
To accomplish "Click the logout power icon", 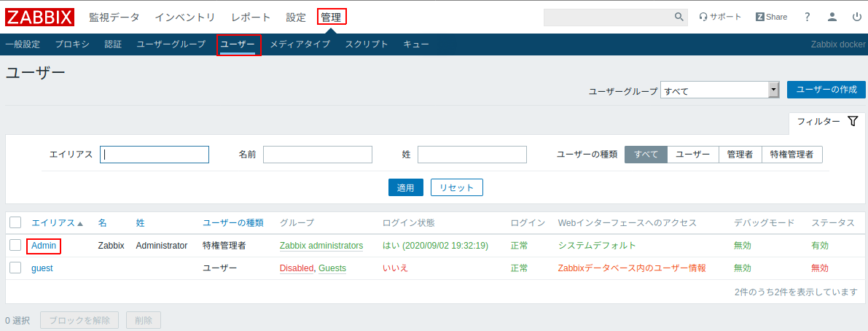I will tap(856, 17).
